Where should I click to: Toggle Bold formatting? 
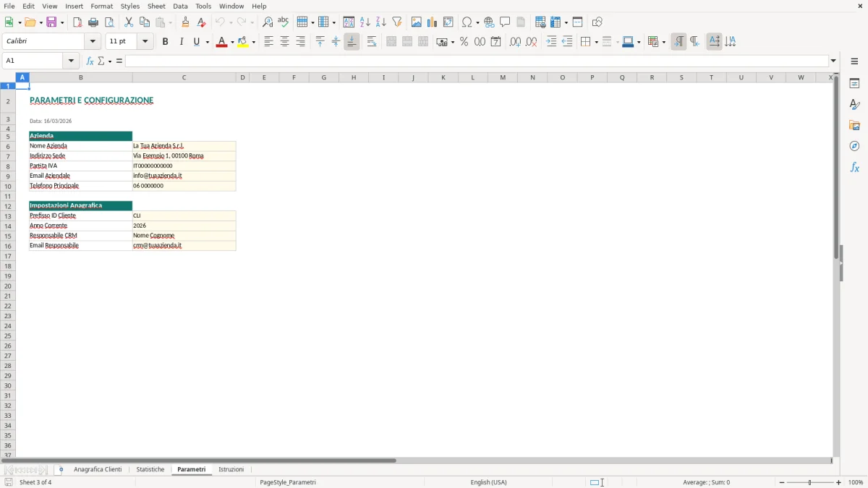tap(166, 42)
